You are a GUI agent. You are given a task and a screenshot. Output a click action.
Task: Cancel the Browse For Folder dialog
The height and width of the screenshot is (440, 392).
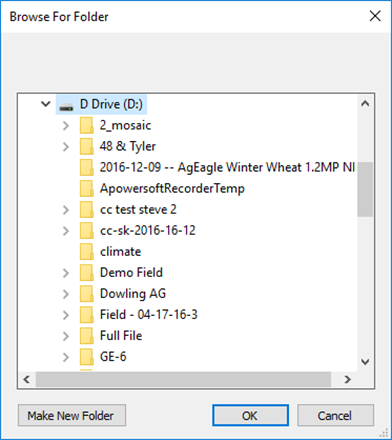335,415
